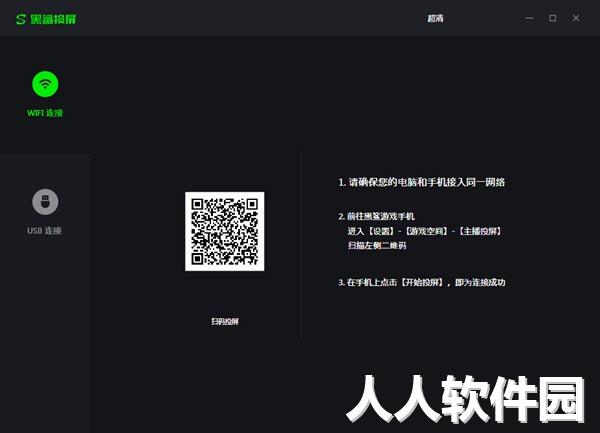Screen dimensions: 600x433
Task: Click instruction step 1 about the same network
Action: point(422,182)
